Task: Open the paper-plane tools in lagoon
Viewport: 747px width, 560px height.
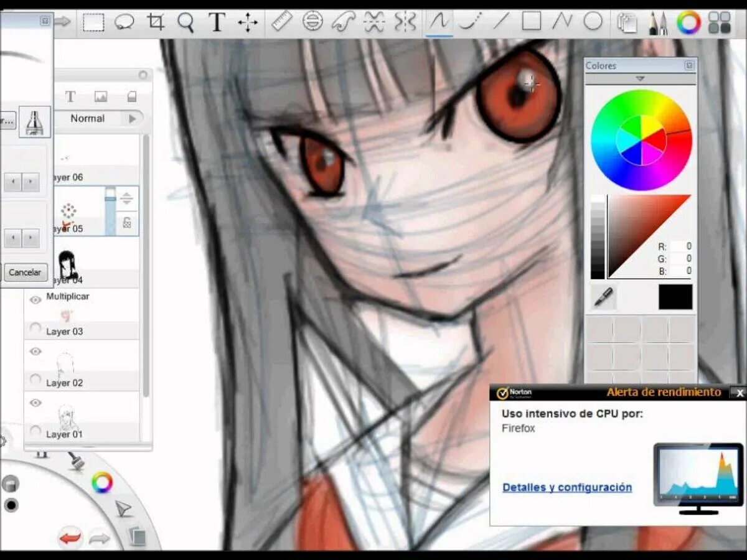Action: tap(124, 508)
